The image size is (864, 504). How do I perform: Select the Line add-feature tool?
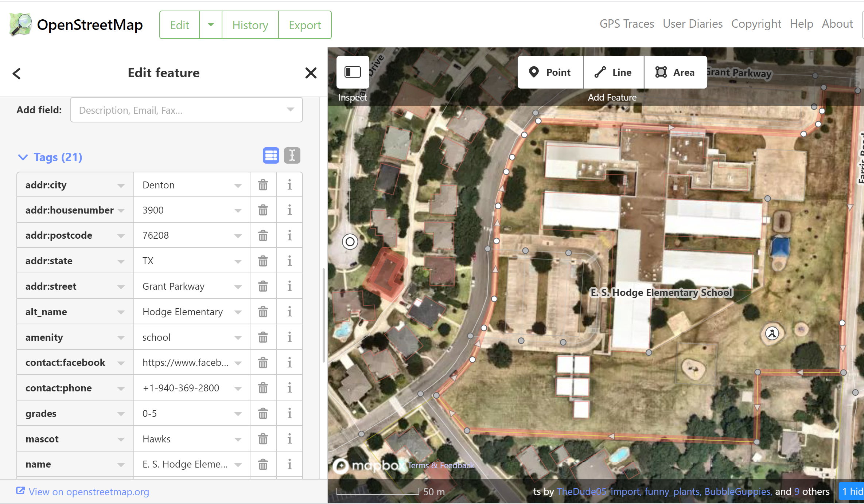(614, 72)
